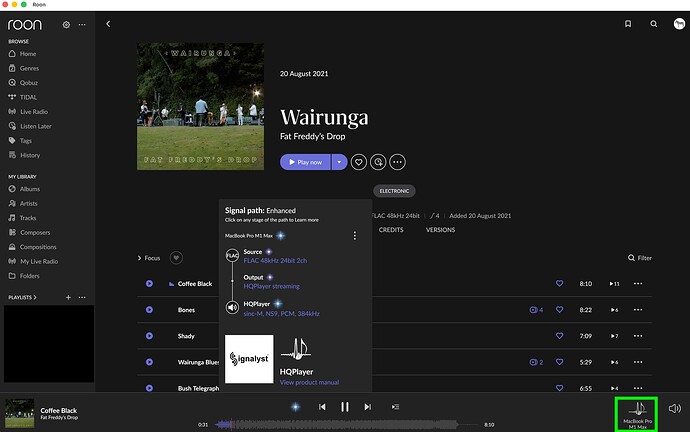Open My Live Radio in sidebar
Image resolution: width=690 pixels, height=432 pixels.
click(33, 261)
